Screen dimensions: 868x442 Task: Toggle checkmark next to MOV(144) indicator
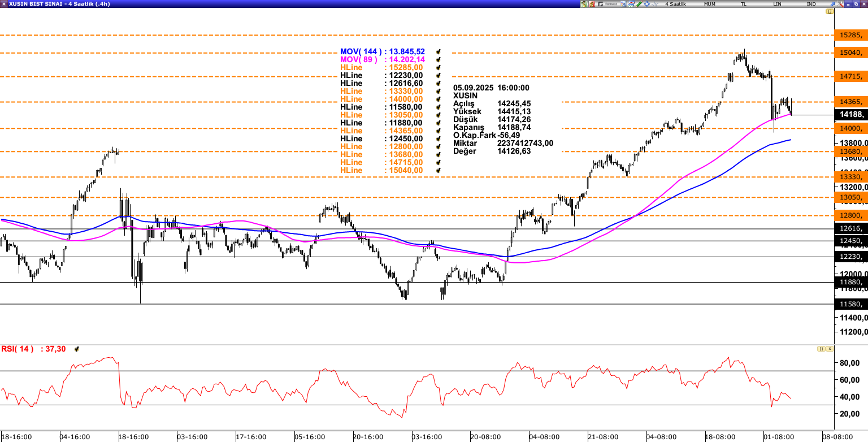(438, 51)
